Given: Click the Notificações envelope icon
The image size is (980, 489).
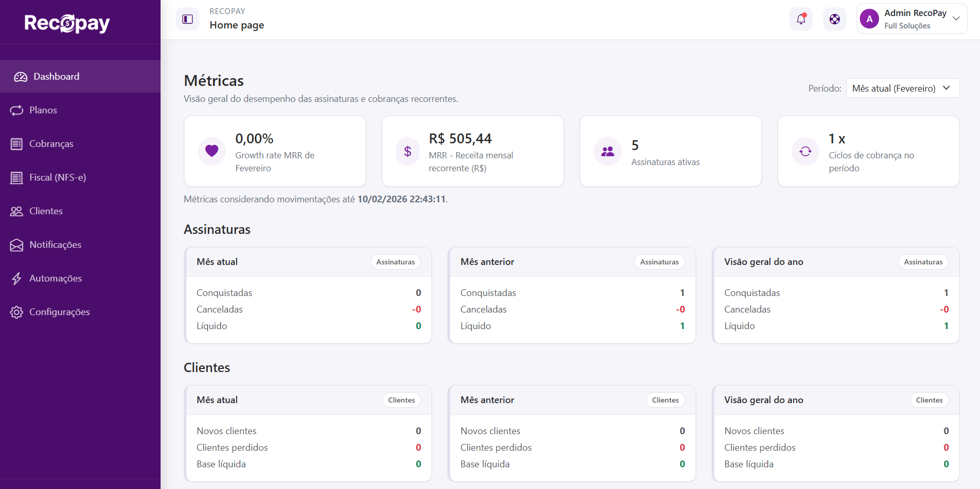Looking at the screenshot, I should (x=17, y=245).
